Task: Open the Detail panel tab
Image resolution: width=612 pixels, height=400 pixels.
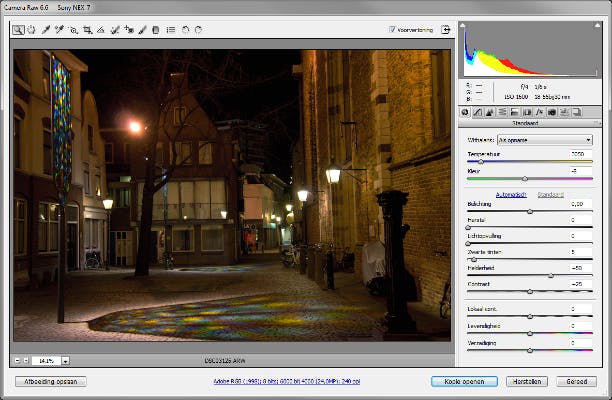Action: pos(490,112)
